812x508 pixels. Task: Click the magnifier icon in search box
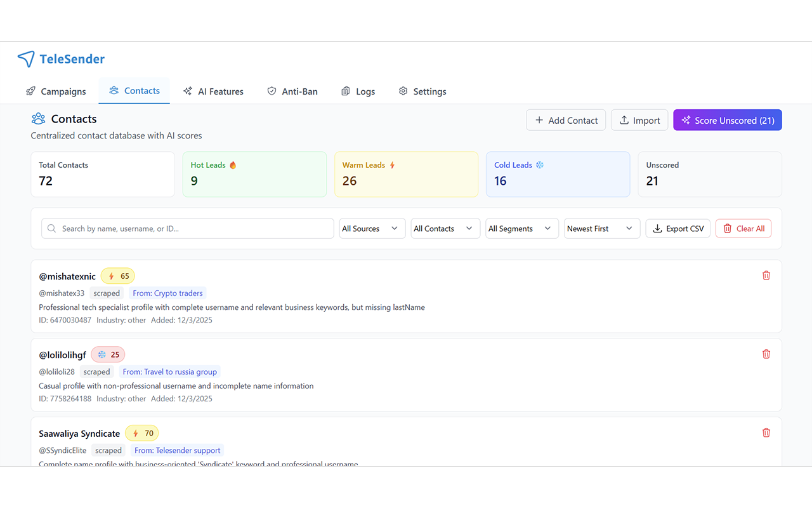[52, 229]
